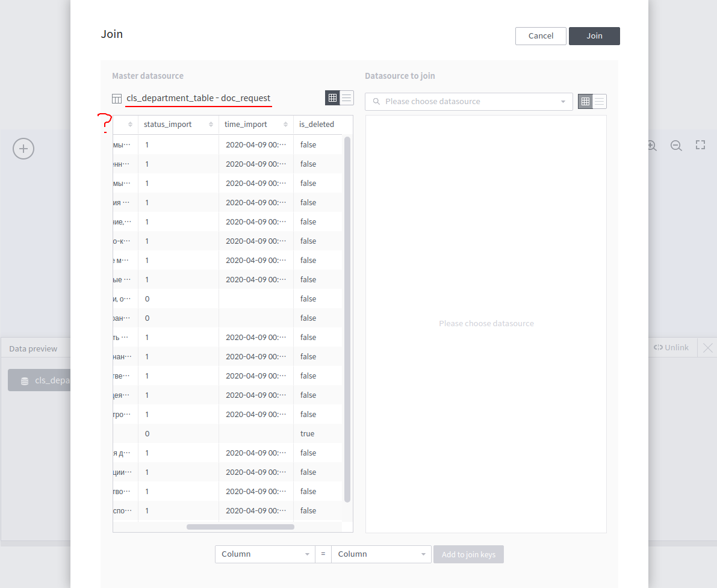Sort by time_import column
The image size is (717, 588).
[x=285, y=125]
